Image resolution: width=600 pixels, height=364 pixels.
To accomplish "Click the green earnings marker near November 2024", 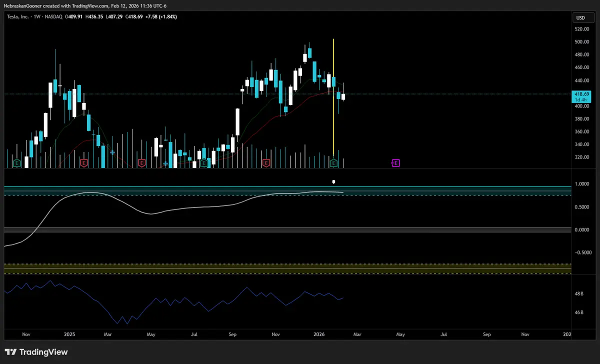I will pyautogui.click(x=16, y=163).
